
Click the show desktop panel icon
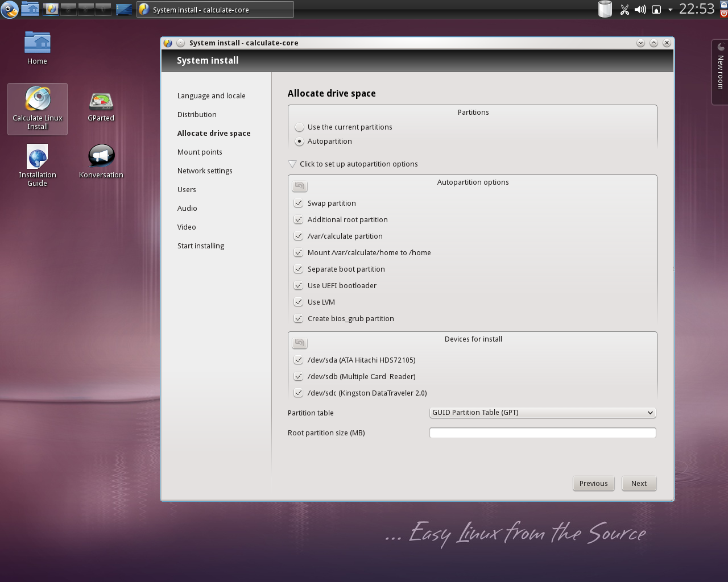pyautogui.click(x=124, y=9)
